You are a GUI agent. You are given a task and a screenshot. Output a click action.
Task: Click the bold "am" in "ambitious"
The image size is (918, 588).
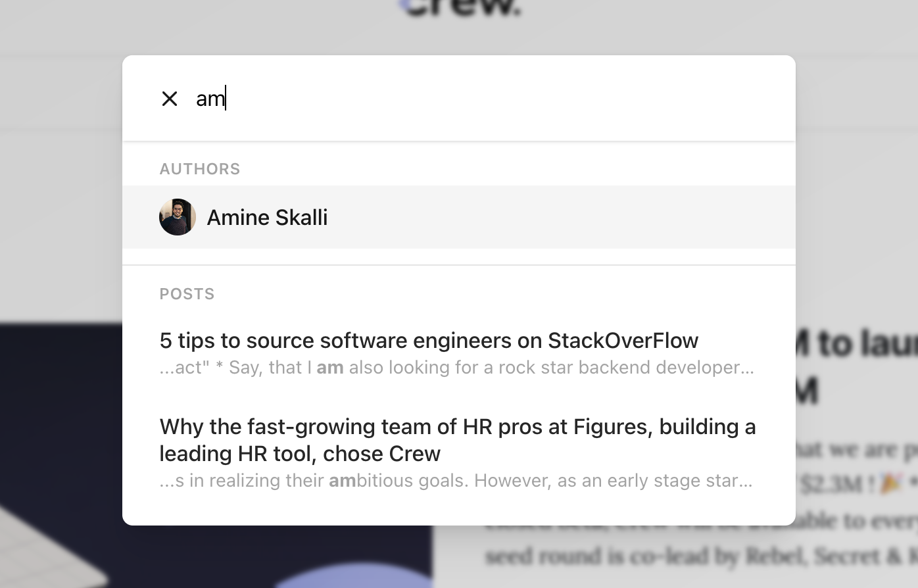point(342,481)
